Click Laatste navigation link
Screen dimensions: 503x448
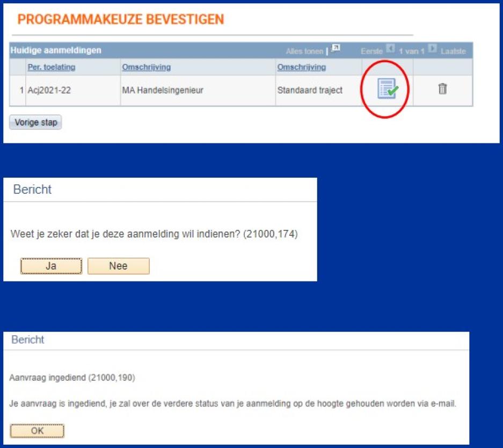453,51
